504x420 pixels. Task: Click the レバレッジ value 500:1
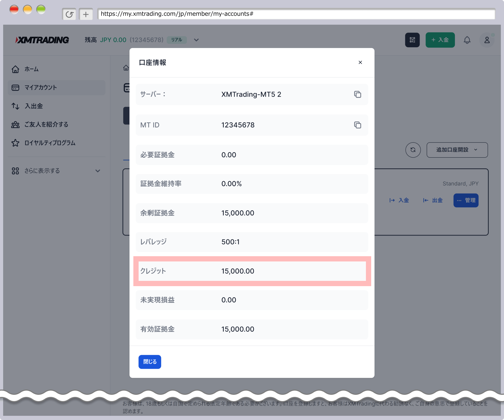pos(230,242)
